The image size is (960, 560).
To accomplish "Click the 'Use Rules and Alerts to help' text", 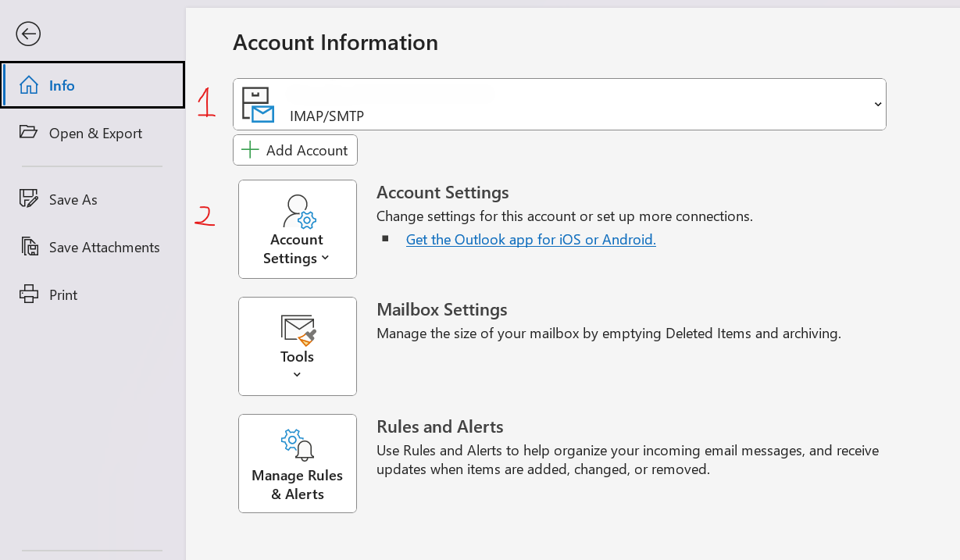I will point(628,460).
